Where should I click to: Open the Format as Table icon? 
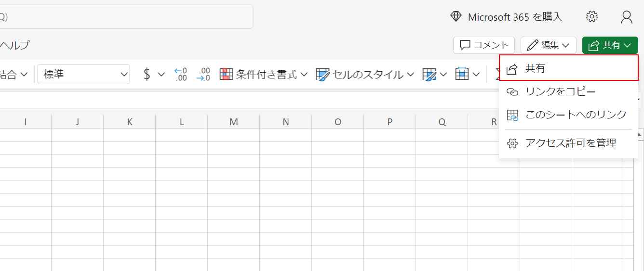(429, 74)
